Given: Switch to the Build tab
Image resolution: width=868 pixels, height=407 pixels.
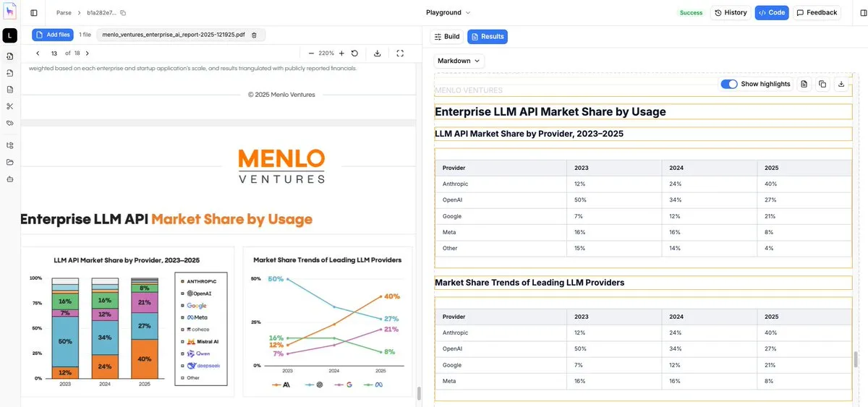Looking at the screenshot, I should 446,37.
